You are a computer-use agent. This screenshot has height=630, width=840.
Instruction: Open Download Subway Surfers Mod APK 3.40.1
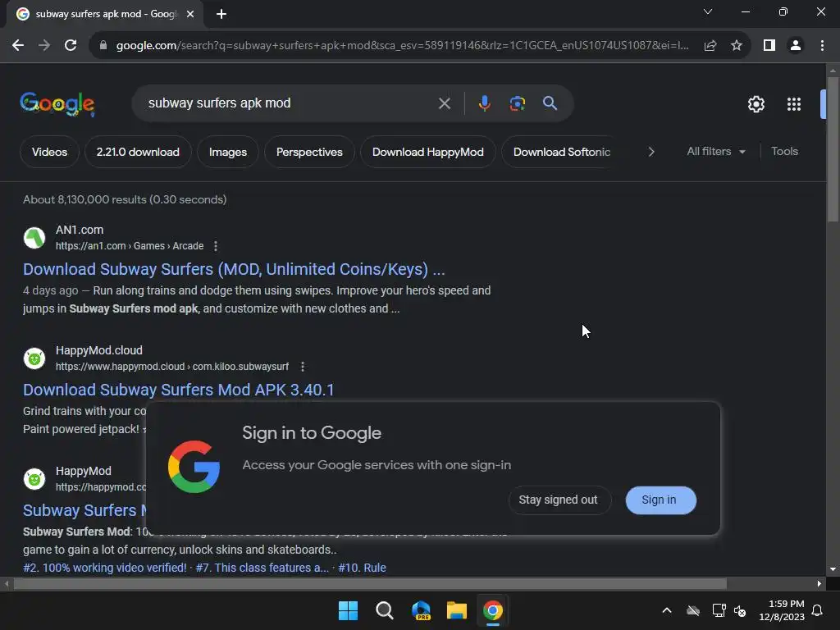178,390
